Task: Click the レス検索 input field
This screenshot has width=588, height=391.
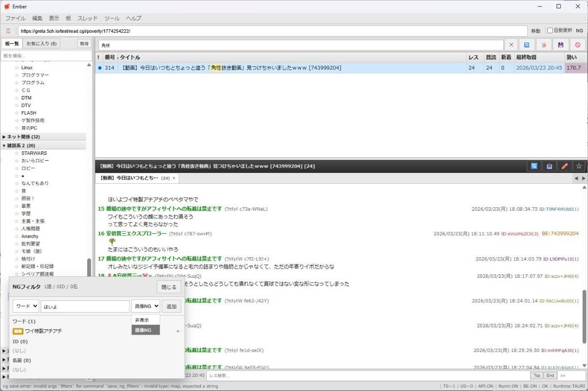Action: click(367, 375)
